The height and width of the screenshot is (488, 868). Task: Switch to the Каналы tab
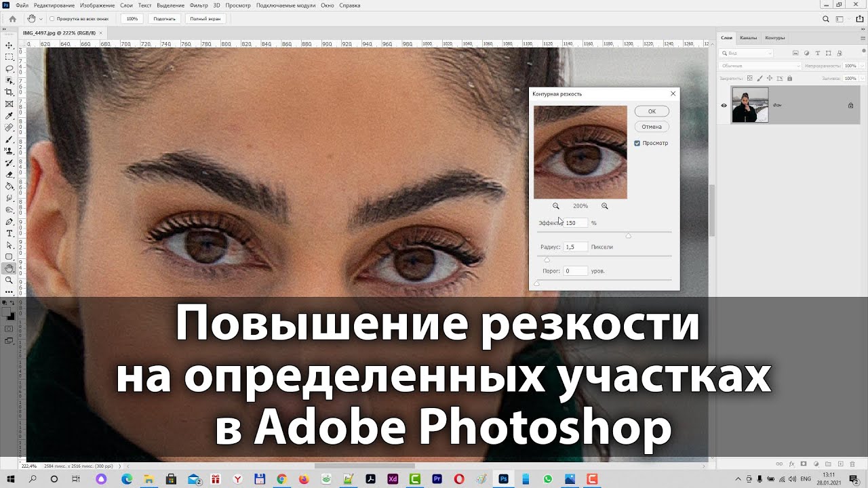[749, 38]
